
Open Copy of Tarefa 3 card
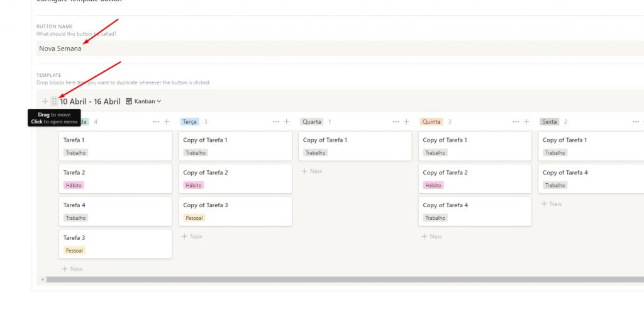pyautogui.click(x=235, y=211)
